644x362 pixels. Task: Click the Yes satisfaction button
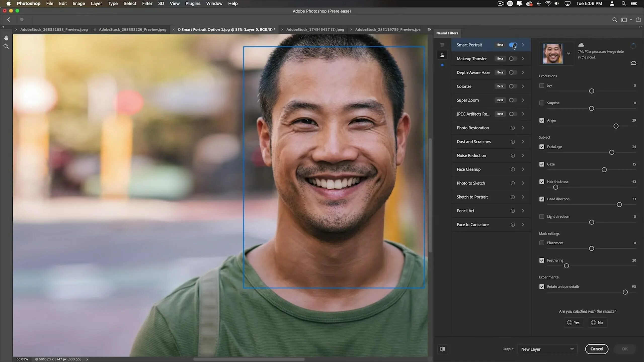pyautogui.click(x=573, y=323)
